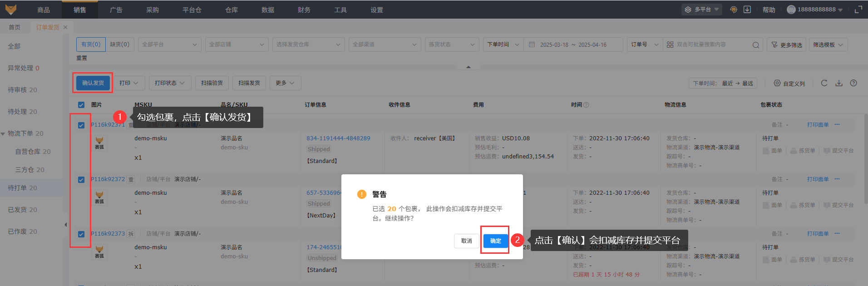Open the 广告 top menu
This screenshot has height=286, width=868.
pos(116,10)
